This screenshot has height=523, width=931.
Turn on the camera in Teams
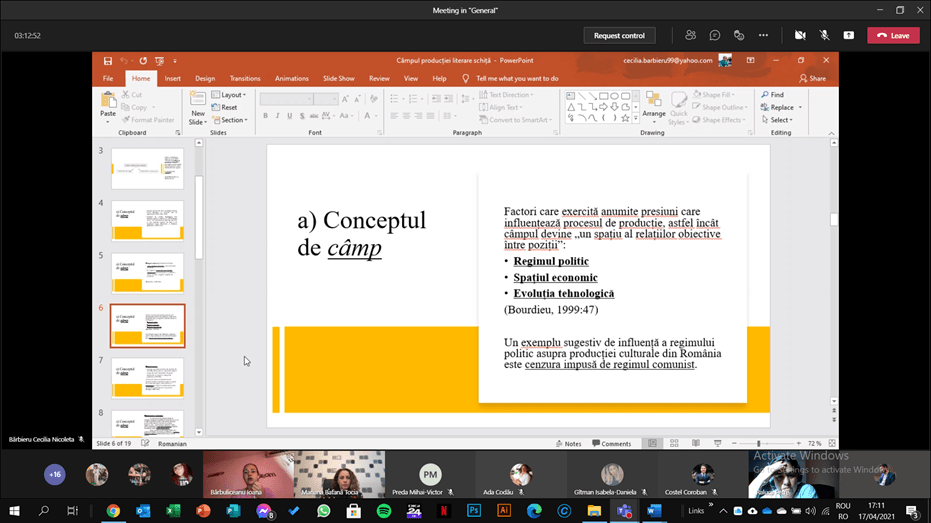point(800,35)
